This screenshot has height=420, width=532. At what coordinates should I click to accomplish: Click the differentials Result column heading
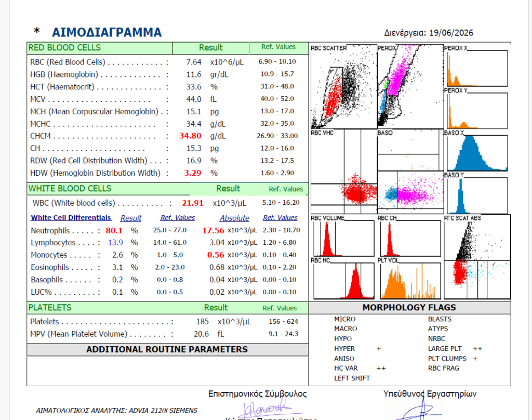tap(131, 218)
